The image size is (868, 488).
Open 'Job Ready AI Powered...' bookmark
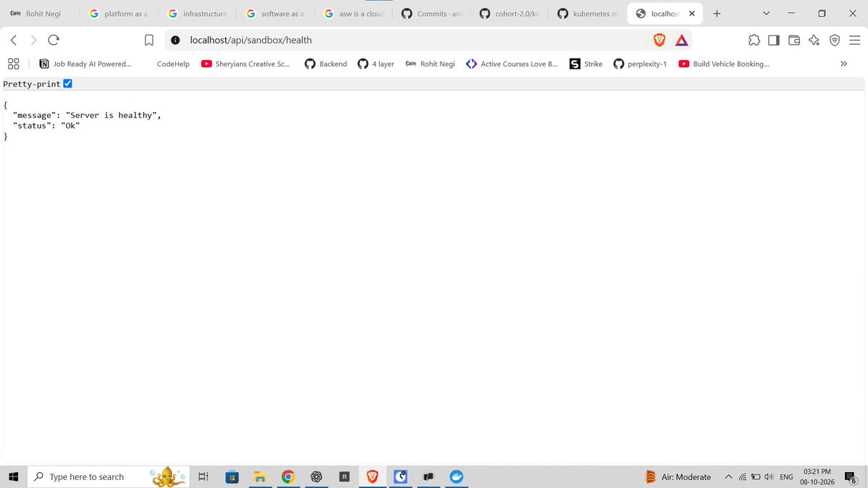(85, 64)
